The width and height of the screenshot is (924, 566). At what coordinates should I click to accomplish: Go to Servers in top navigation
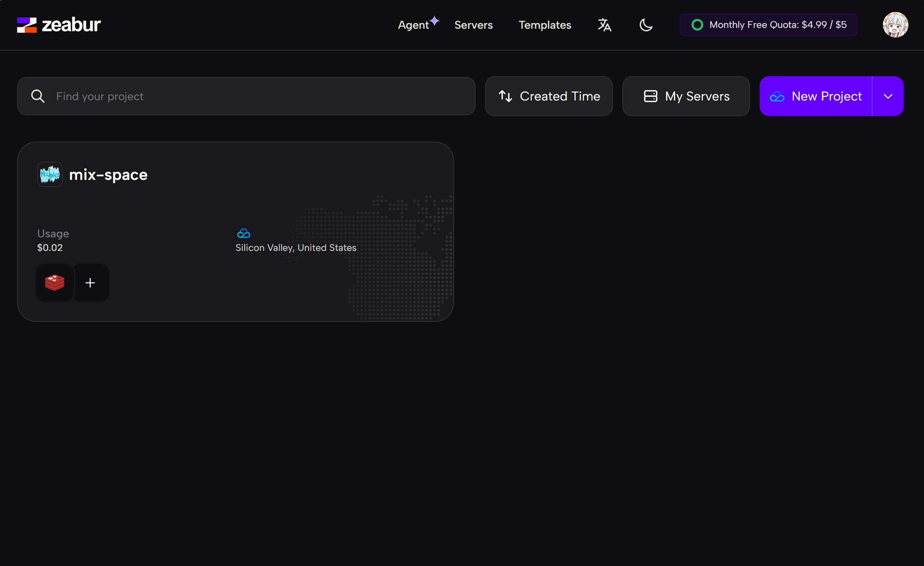pyautogui.click(x=474, y=25)
